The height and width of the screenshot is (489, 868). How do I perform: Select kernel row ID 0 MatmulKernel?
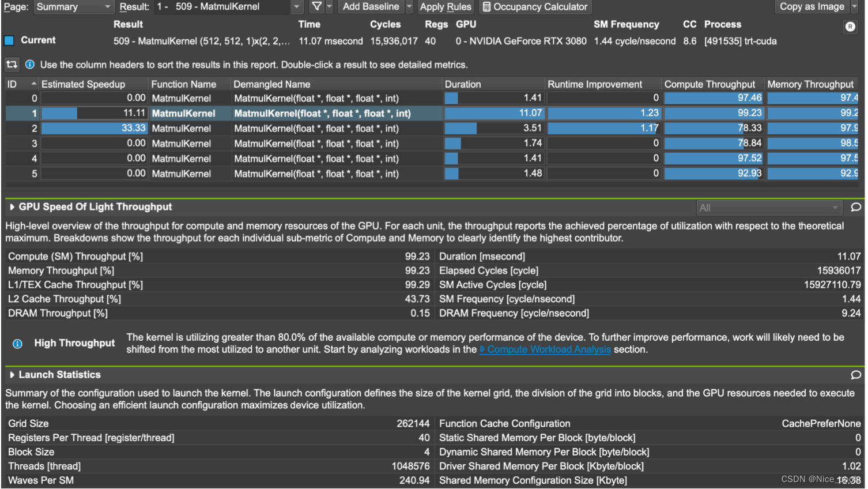tap(432, 98)
